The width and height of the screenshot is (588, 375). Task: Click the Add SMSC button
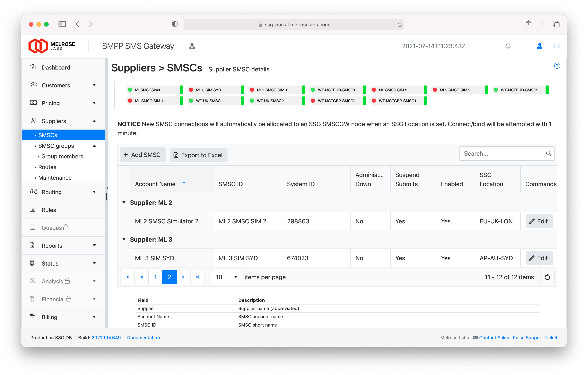pos(143,155)
